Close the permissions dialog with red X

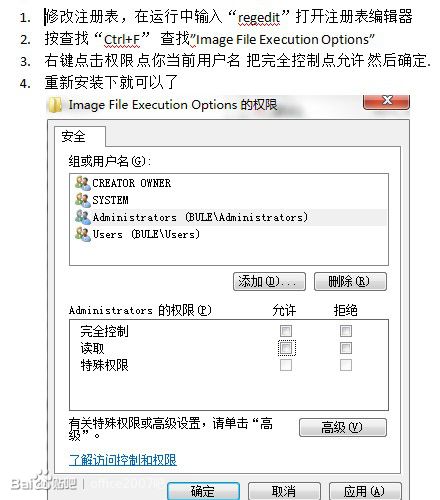(x=386, y=102)
